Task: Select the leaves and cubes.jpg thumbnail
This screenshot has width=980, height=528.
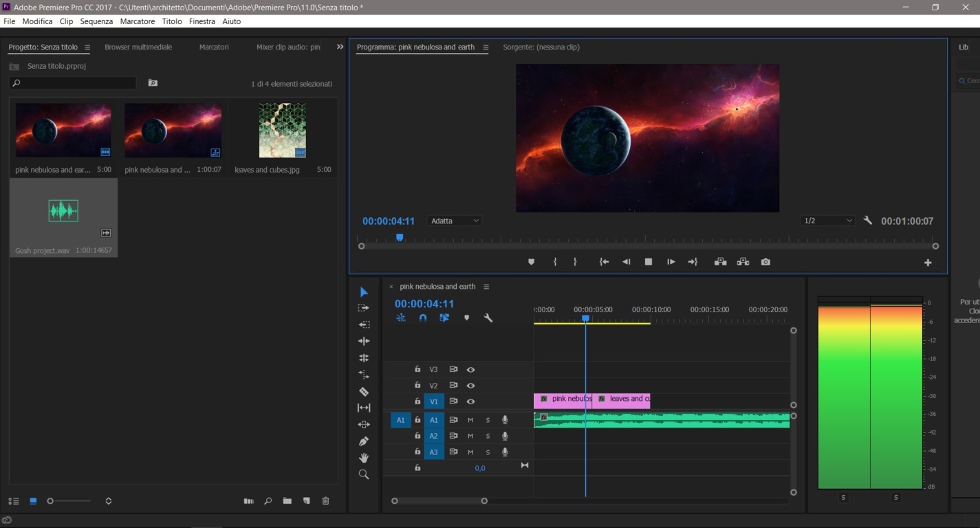Action: click(x=283, y=131)
